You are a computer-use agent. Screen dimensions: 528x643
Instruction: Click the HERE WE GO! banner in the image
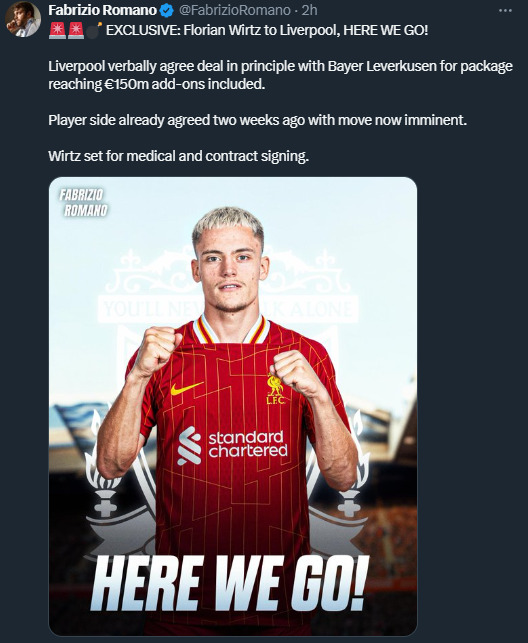tap(230, 583)
